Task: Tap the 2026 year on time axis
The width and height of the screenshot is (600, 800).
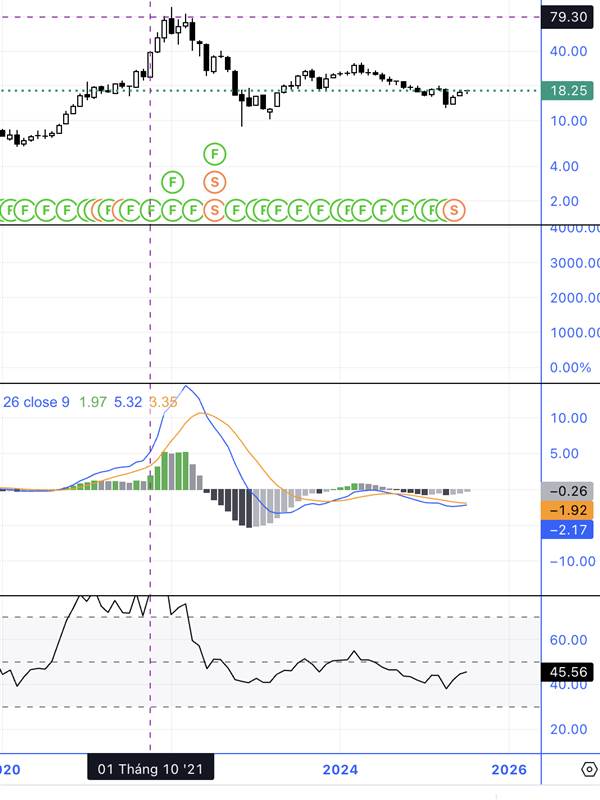Action: 509,769
